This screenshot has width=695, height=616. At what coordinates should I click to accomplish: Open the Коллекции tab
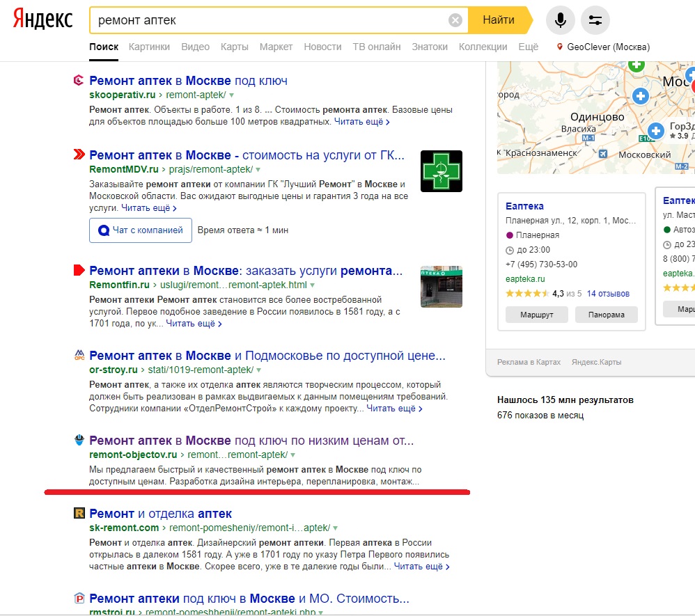483,47
